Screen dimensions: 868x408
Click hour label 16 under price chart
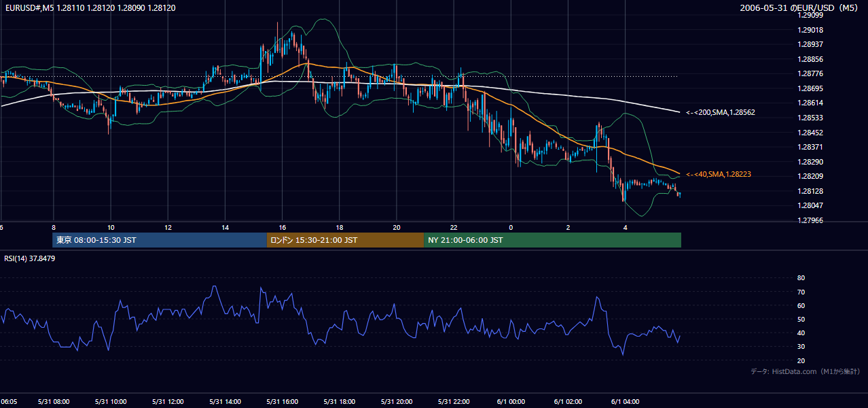[282, 227]
